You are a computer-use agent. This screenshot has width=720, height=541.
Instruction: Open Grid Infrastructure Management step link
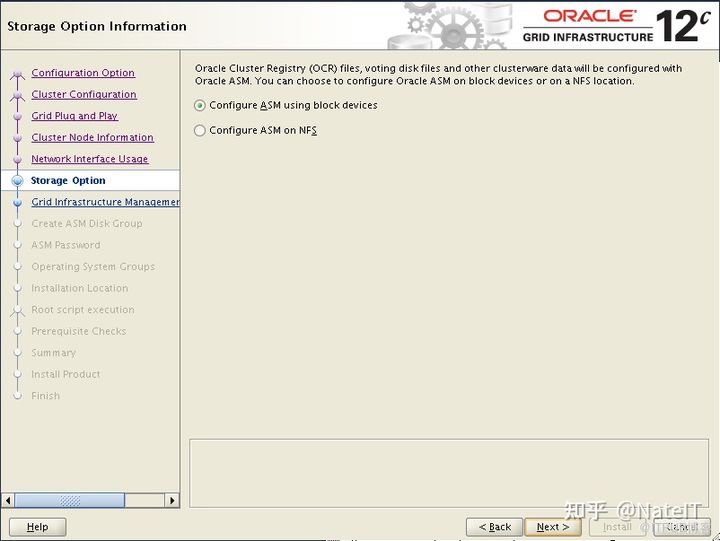[x=105, y=202]
